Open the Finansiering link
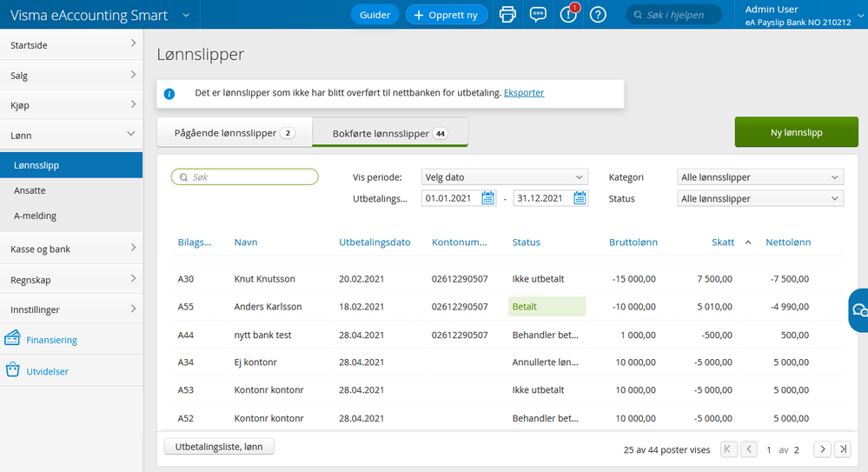This screenshot has width=868, height=472. coord(51,340)
